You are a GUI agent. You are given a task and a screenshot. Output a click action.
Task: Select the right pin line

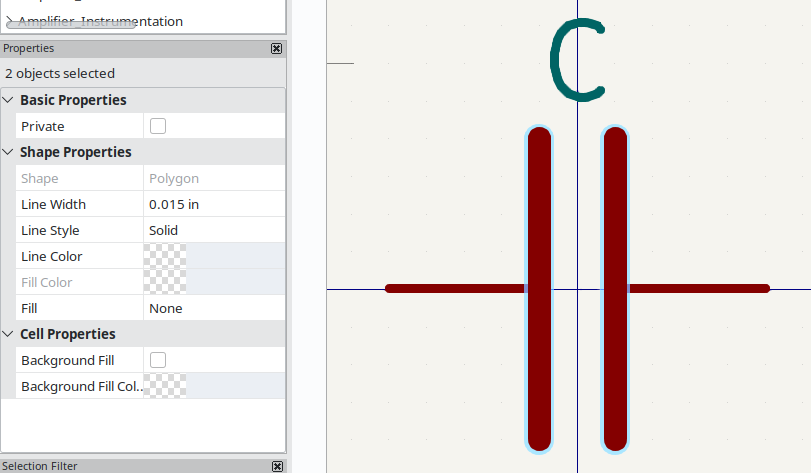point(699,288)
